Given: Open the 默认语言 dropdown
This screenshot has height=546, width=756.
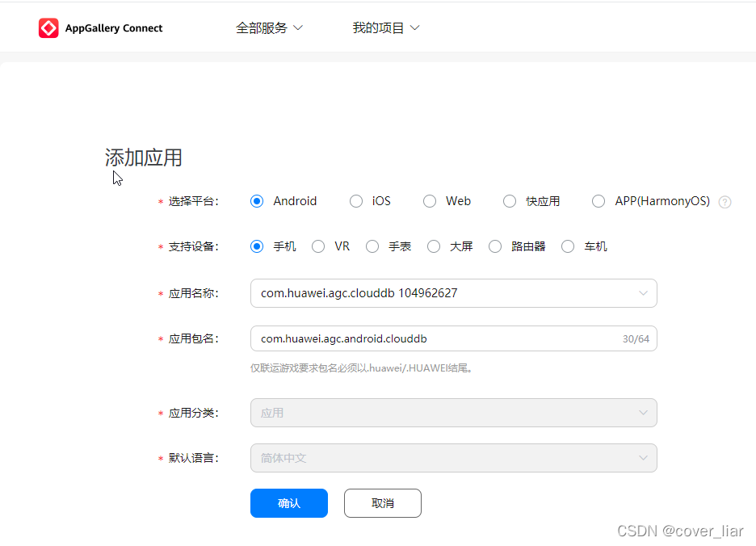Looking at the screenshot, I should tap(454, 458).
